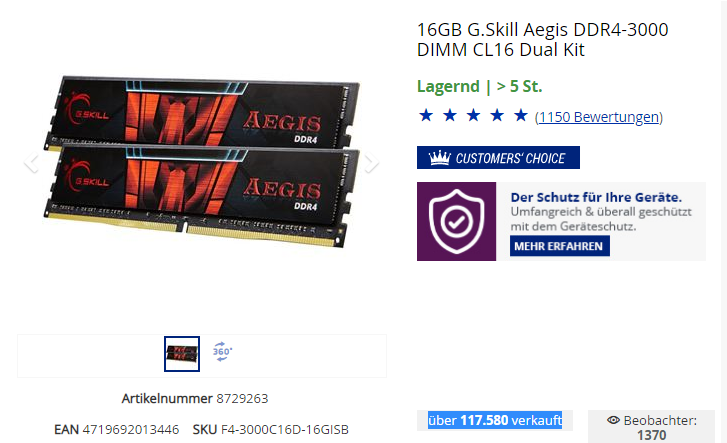Screen dimensions: 727x443
Task: Click the product title 16GB G.Skill Aegis
Action: [542, 39]
